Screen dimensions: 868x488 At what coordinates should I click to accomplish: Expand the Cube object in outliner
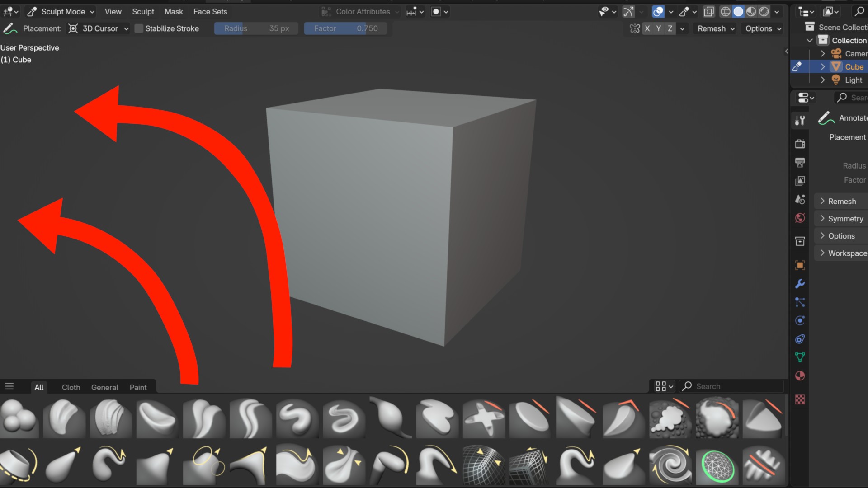point(823,67)
